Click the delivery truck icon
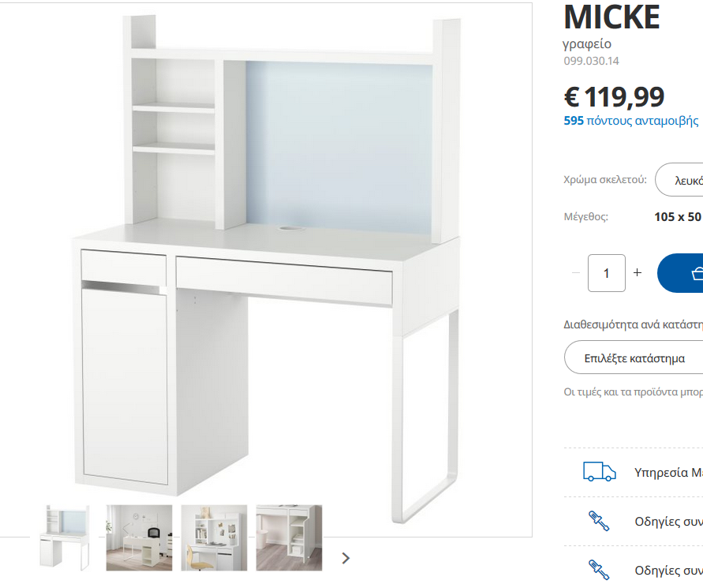Image resolution: width=703 pixels, height=588 pixels. coord(599,472)
